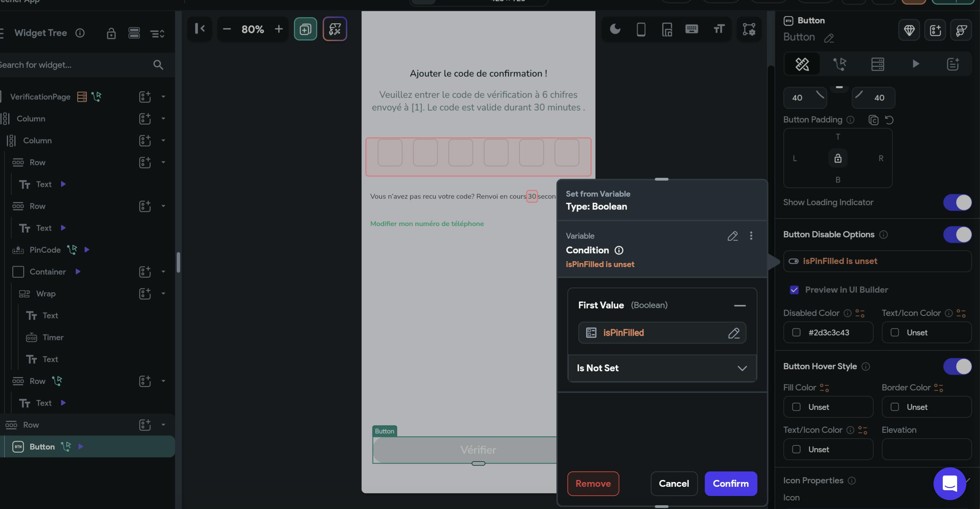Open the Backend Query tab icon

(x=878, y=64)
